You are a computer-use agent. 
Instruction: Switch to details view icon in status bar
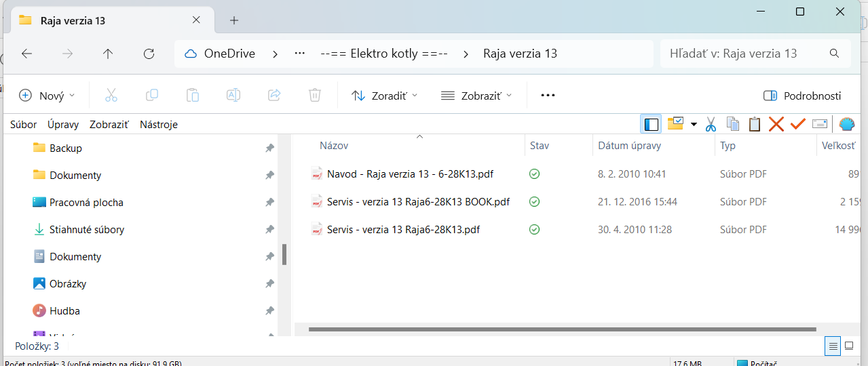[x=833, y=346]
